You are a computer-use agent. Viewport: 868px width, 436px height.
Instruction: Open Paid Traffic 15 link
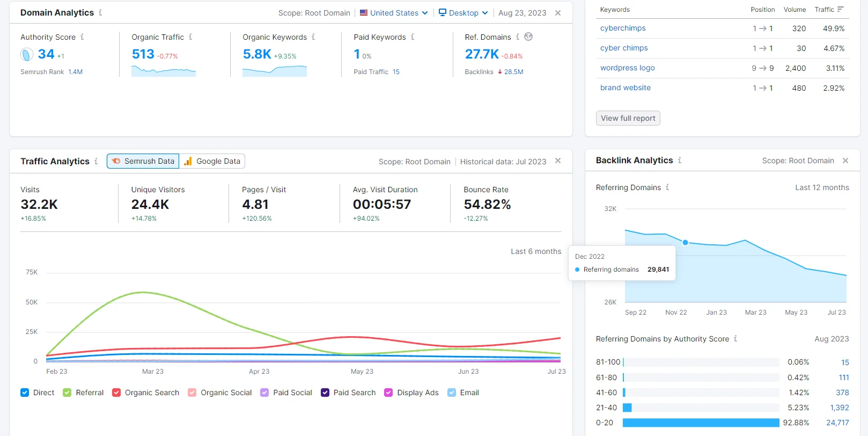pyautogui.click(x=396, y=72)
